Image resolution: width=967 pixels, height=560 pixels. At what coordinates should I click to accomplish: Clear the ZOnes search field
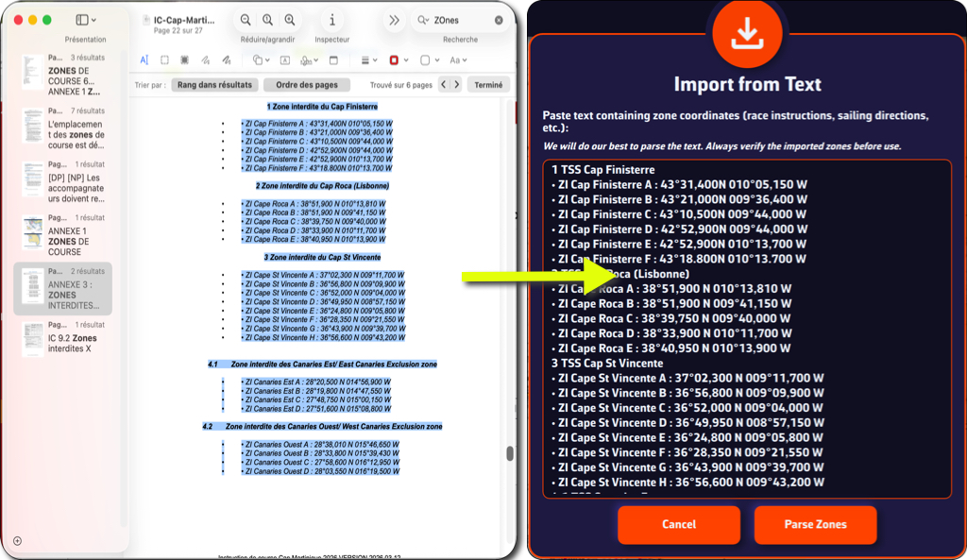pos(499,20)
